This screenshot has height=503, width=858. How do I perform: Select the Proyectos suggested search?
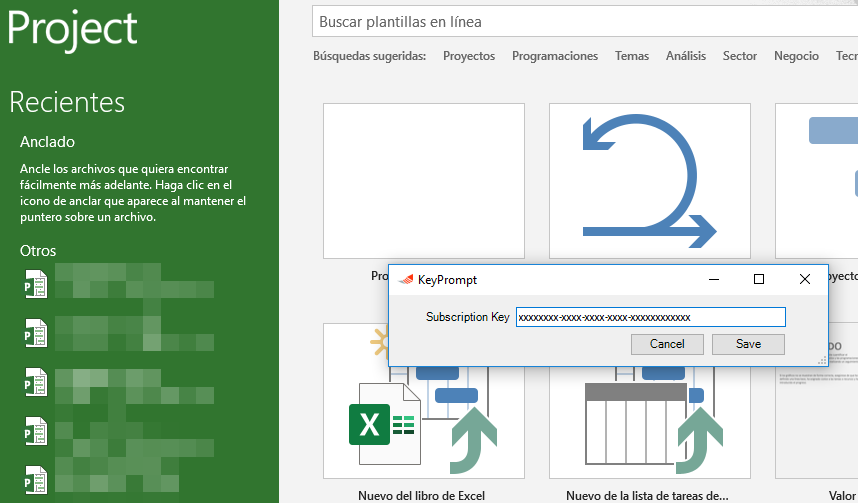pyautogui.click(x=469, y=56)
